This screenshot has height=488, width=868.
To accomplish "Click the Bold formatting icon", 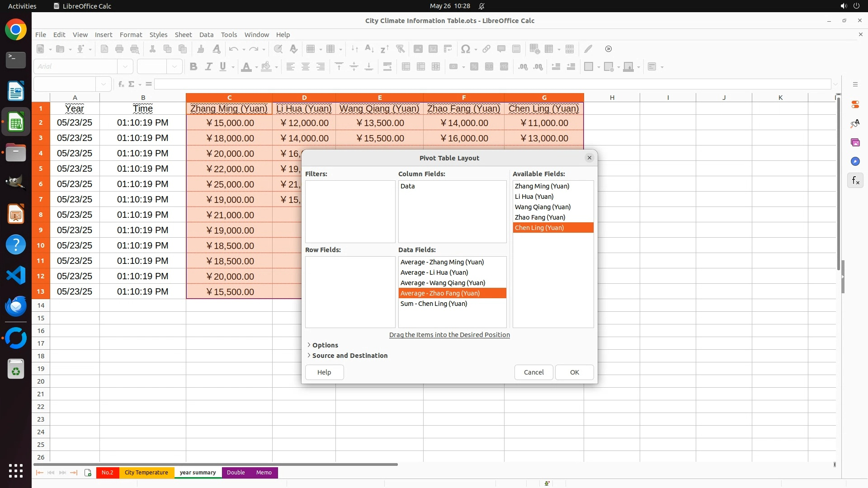I will [193, 67].
